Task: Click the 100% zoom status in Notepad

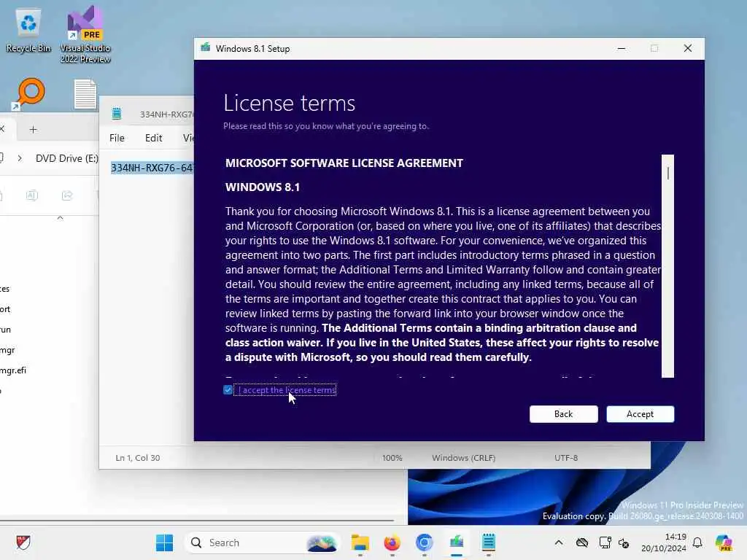Action: coord(392,458)
